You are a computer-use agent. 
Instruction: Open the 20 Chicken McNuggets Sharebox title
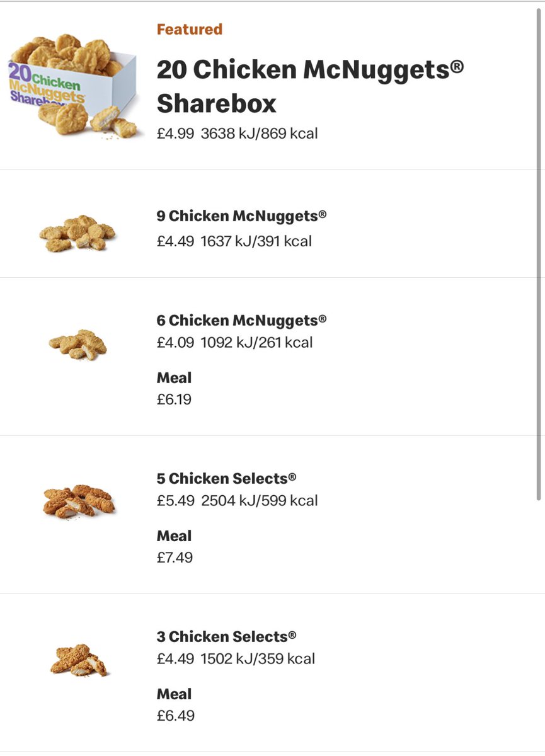point(310,86)
